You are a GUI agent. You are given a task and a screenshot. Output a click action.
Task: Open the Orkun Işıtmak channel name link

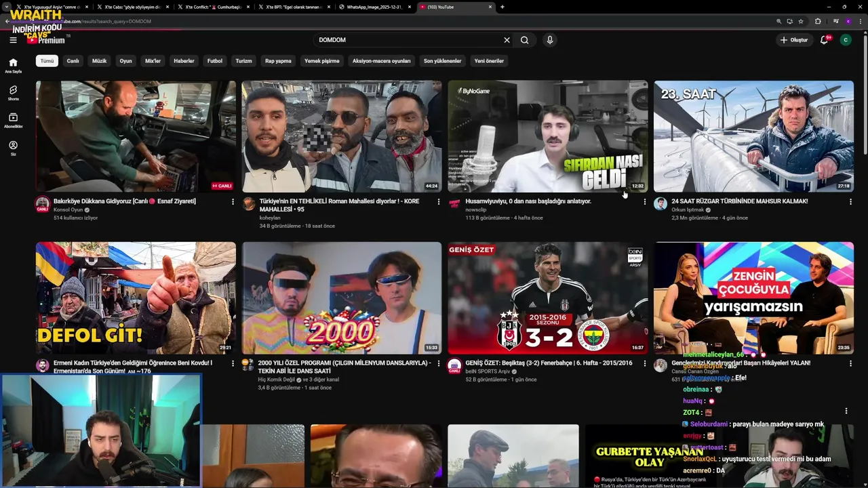(688, 210)
